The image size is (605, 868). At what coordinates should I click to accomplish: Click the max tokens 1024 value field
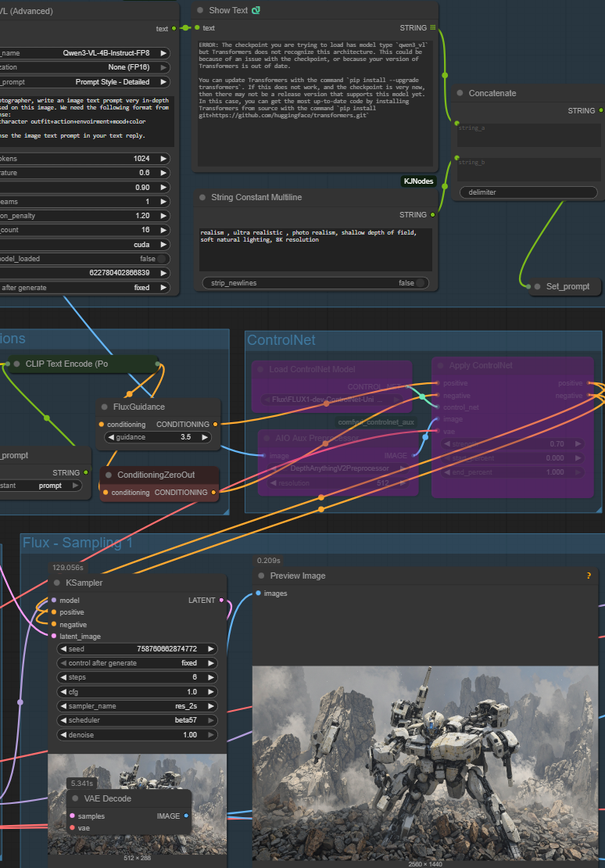84,158
